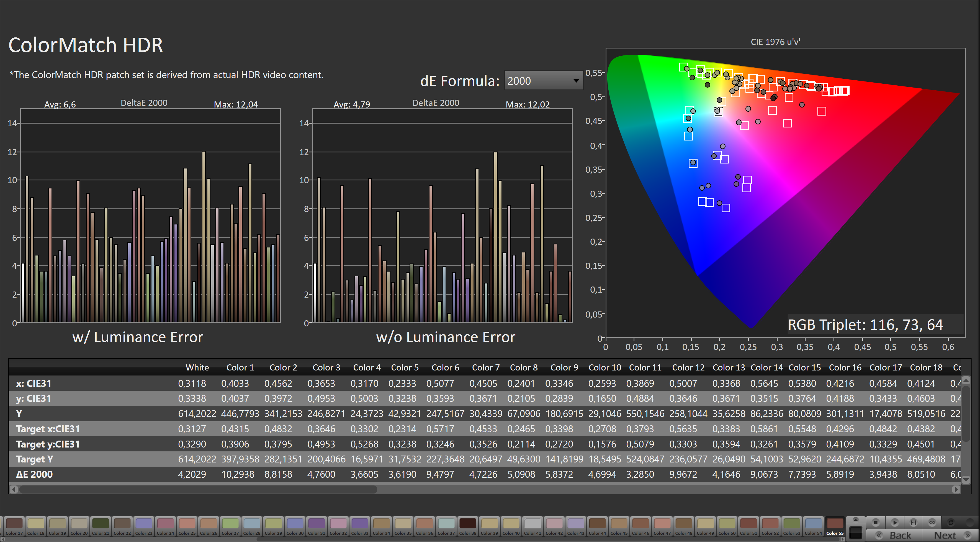Click the White column header
The image size is (980, 542).
click(197, 367)
